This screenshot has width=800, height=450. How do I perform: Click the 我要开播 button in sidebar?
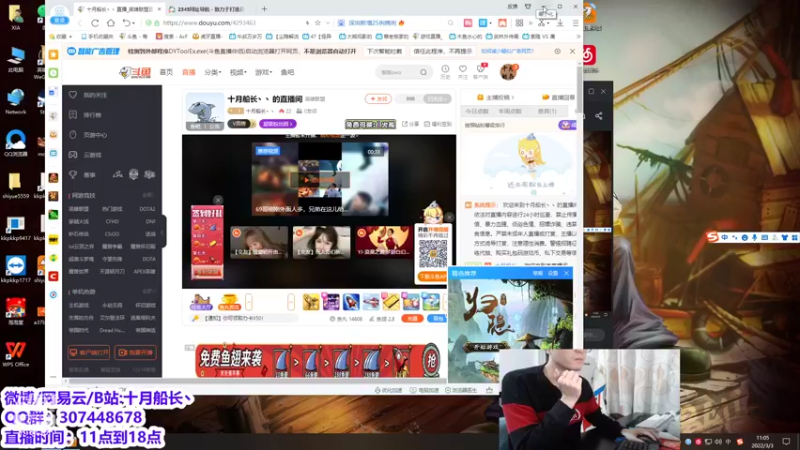[x=135, y=353]
